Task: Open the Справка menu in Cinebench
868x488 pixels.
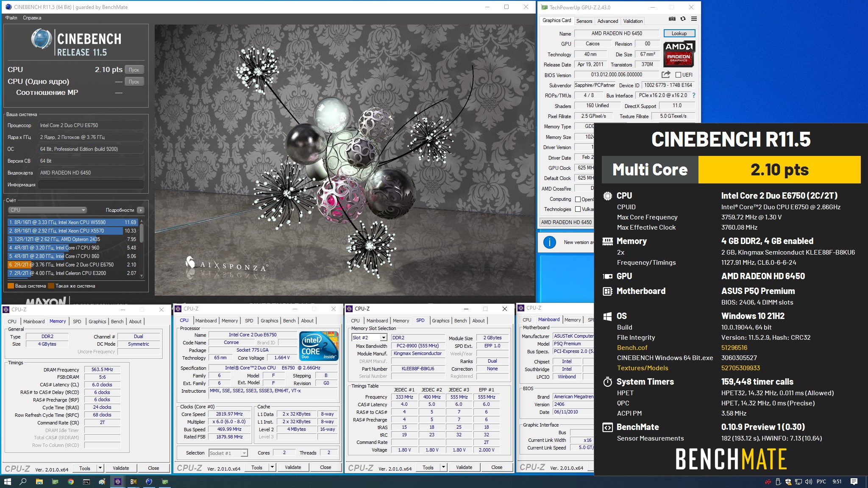Action: pyautogui.click(x=32, y=18)
